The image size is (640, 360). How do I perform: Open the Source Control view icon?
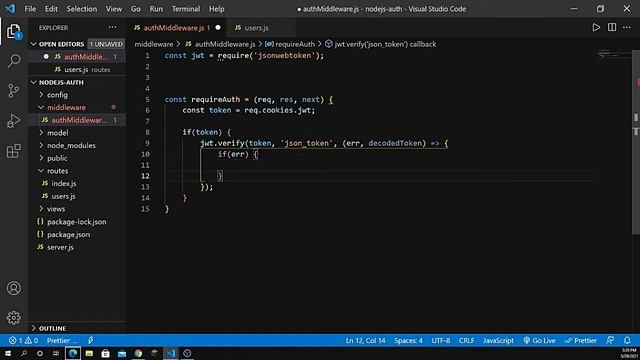[13, 91]
